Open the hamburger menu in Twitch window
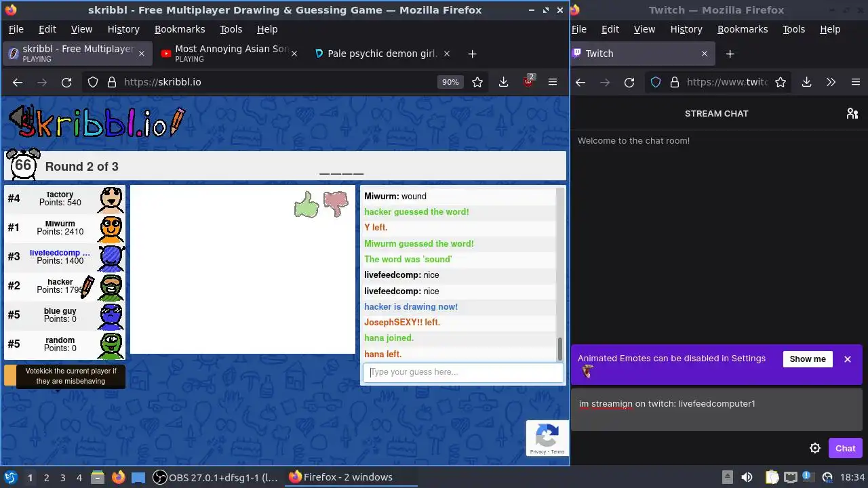Viewport: 868px width, 488px height. click(855, 82)
